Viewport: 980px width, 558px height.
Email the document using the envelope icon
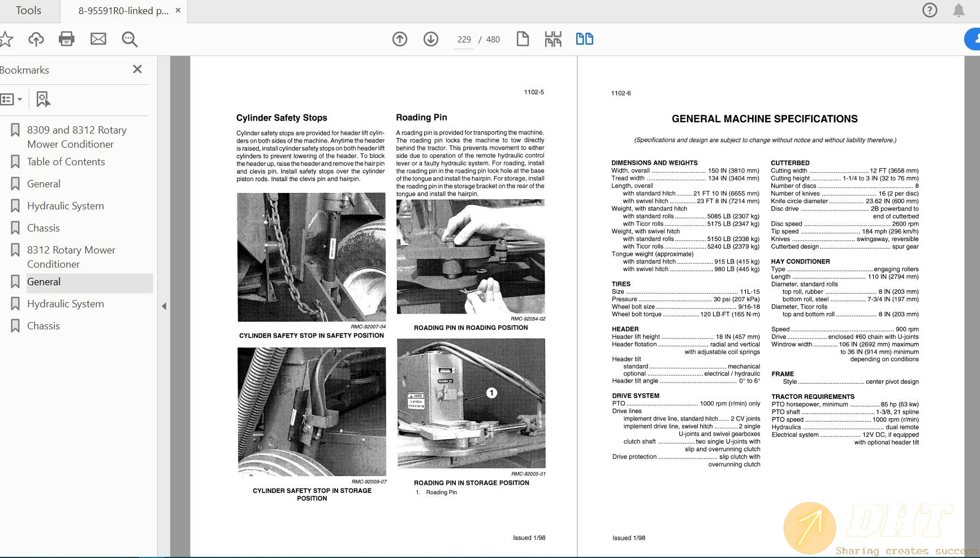(x=98, y=39)
